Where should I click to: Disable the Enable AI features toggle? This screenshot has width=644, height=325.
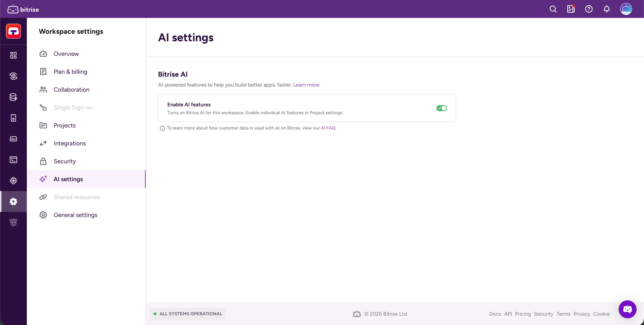pos(441,108)
